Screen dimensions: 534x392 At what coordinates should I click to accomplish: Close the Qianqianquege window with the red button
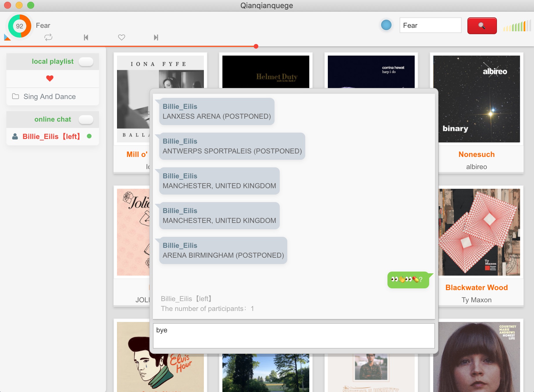[8, 5]
